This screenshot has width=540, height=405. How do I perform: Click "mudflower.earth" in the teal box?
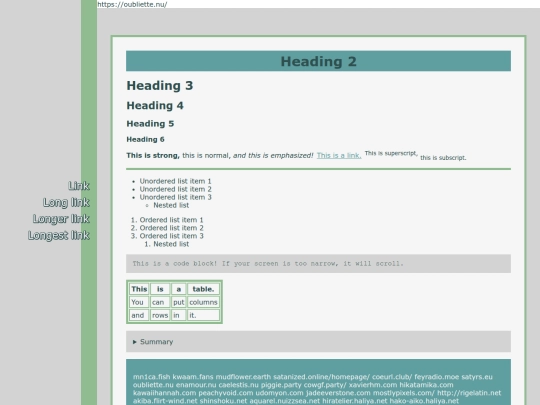243,377
